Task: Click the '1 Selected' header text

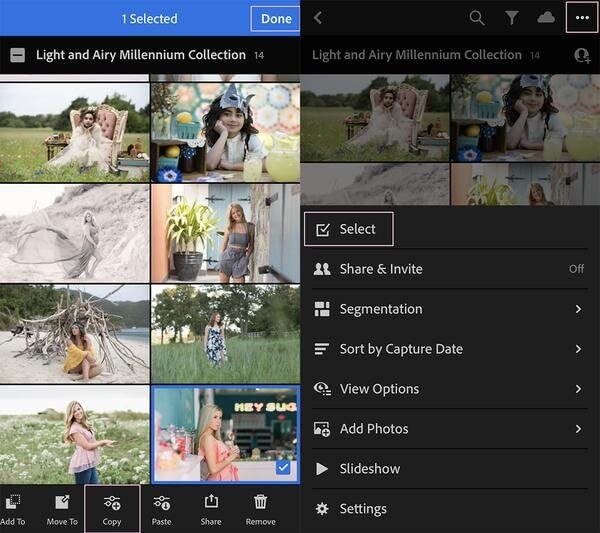Action: click(x=150, y=19)
